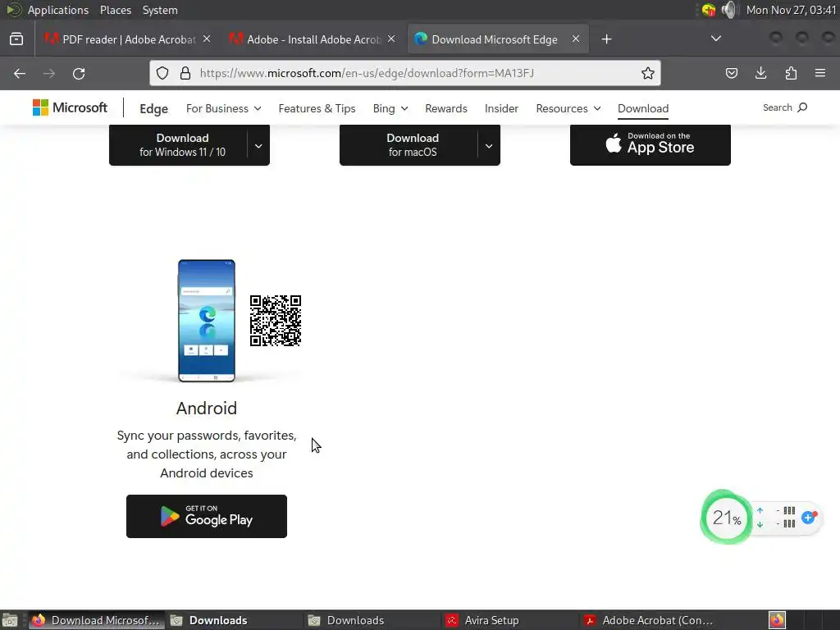Open a new tab with the plus icon
This screenshot has width=840, height=630.
pyautogui.click(x=606, y=39)
